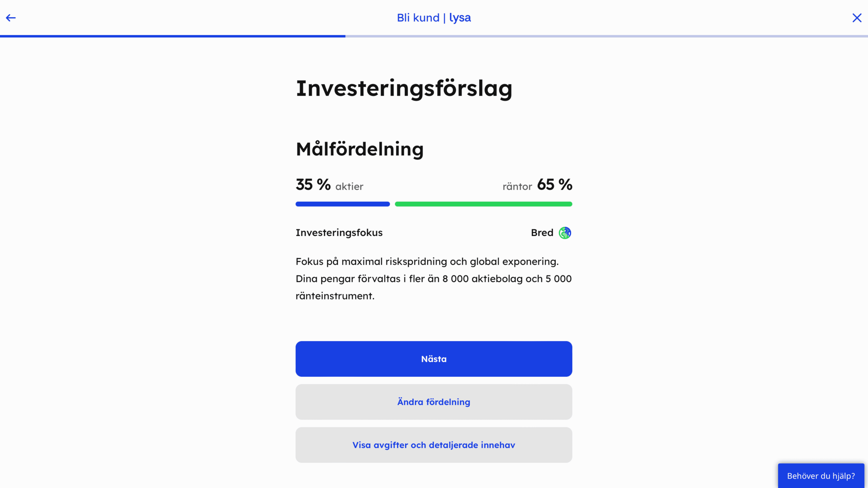Click the word ränteinstrument in the description
Image resolution: width=868 pixels, height=488 pixels.
(335, 296)
